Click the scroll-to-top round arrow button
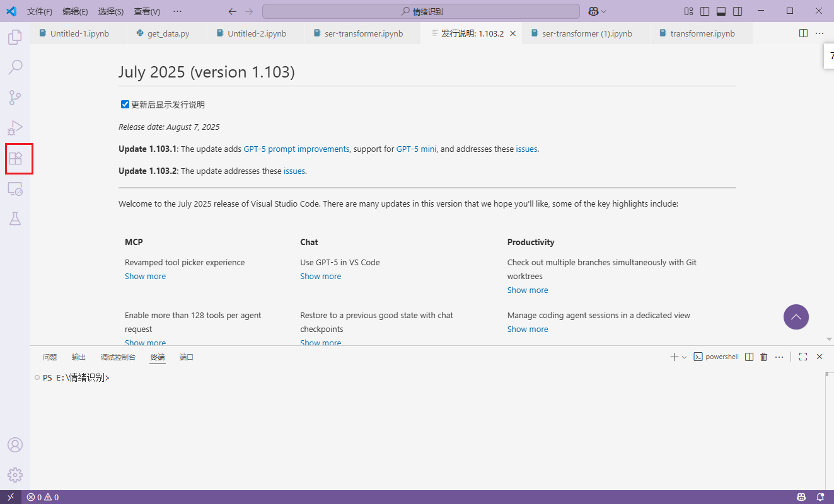This screenshot has width=834, height=504. click(x=796, y=317)
